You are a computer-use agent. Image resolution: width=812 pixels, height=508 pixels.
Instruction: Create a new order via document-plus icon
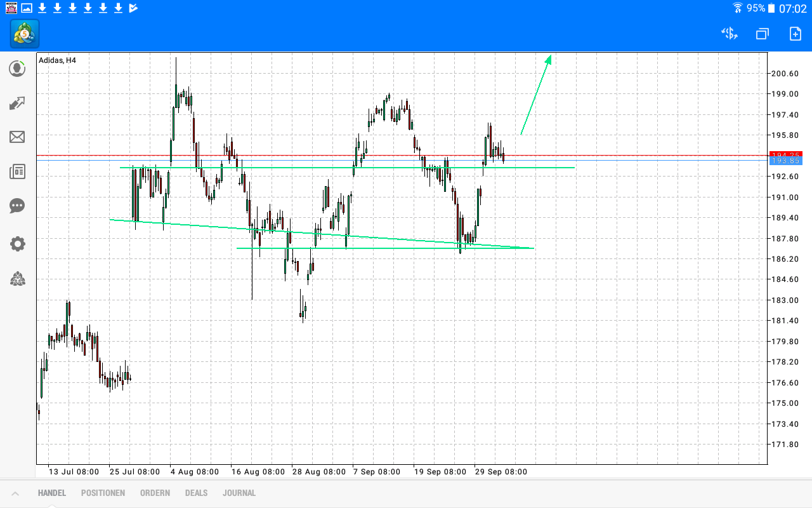point(796,33)
